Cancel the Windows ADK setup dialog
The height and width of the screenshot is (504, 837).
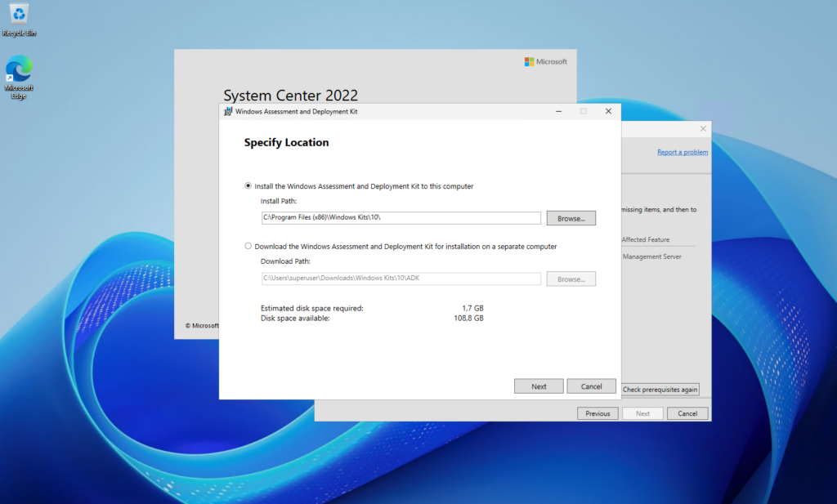pyautogui.click(x=591, y=386)
